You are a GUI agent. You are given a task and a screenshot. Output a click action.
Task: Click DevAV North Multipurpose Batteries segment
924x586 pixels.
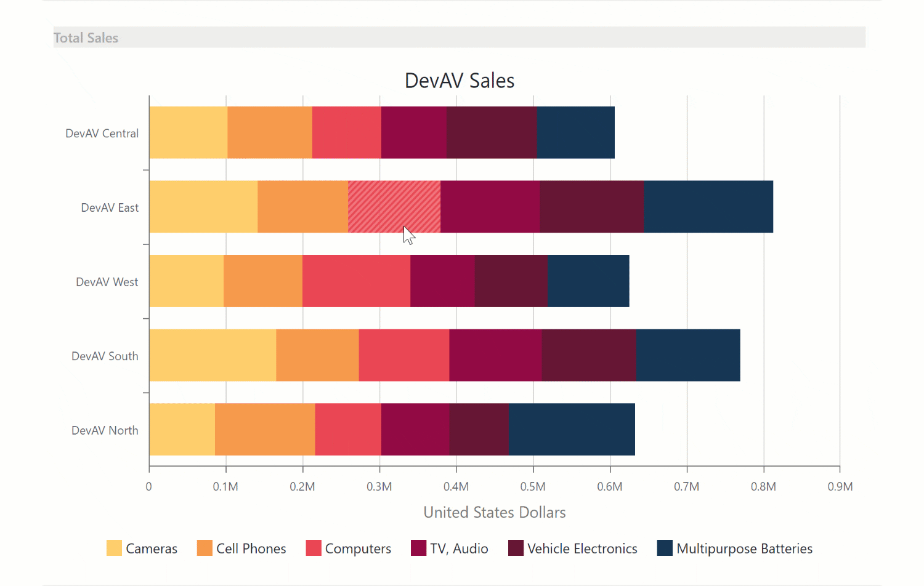[572, 429]
